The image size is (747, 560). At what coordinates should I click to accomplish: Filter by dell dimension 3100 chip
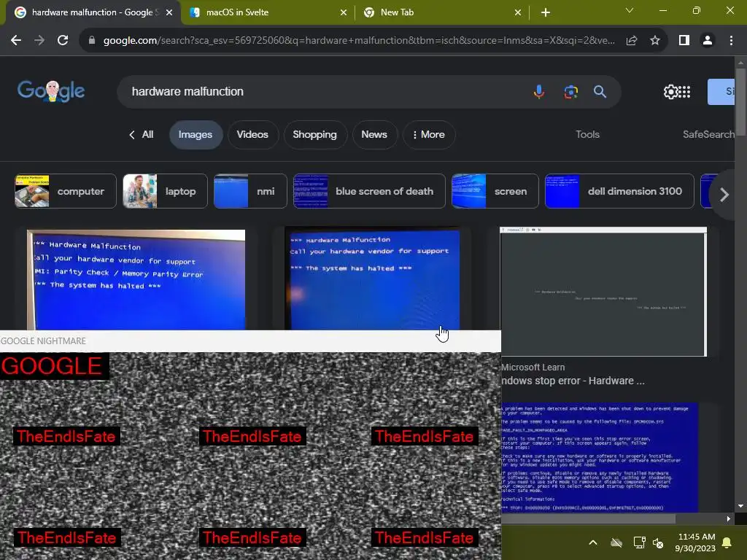[x=619, y=191]
